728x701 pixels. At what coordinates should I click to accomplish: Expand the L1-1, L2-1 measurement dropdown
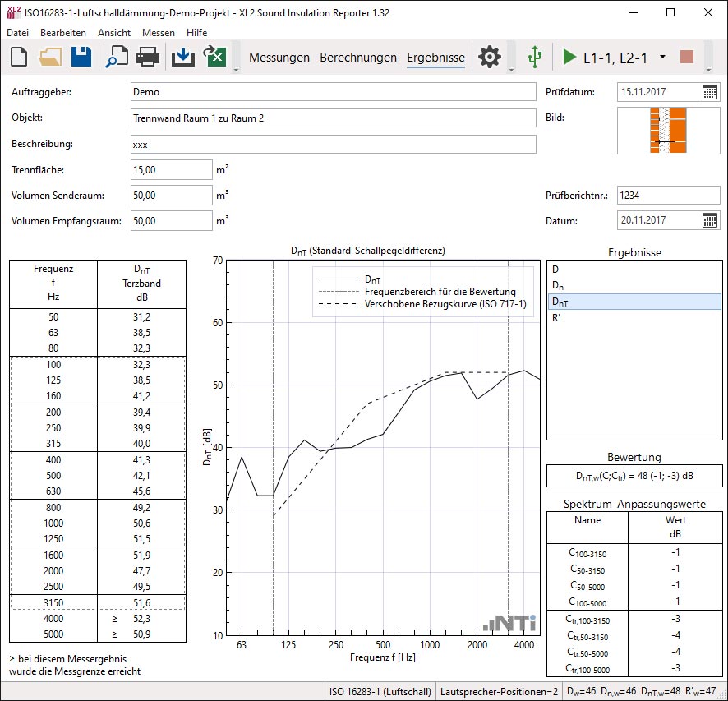[662, 58]
